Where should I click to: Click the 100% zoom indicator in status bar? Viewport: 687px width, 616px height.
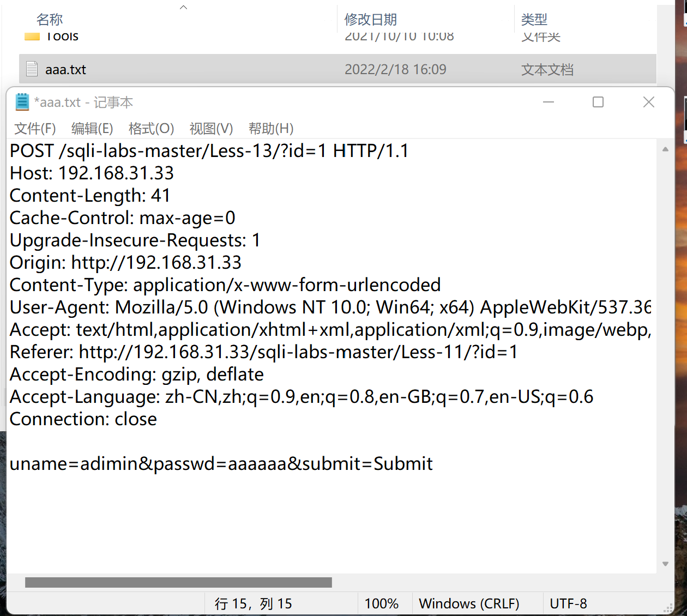(x=383, y=603)
